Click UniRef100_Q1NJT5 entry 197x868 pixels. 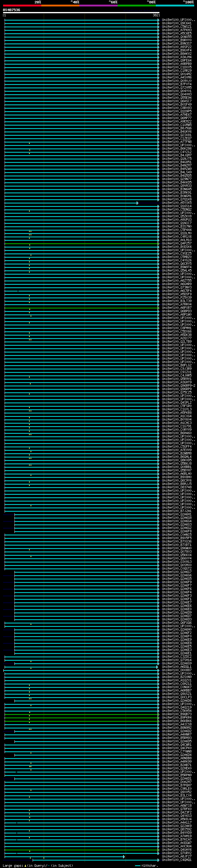177,159
